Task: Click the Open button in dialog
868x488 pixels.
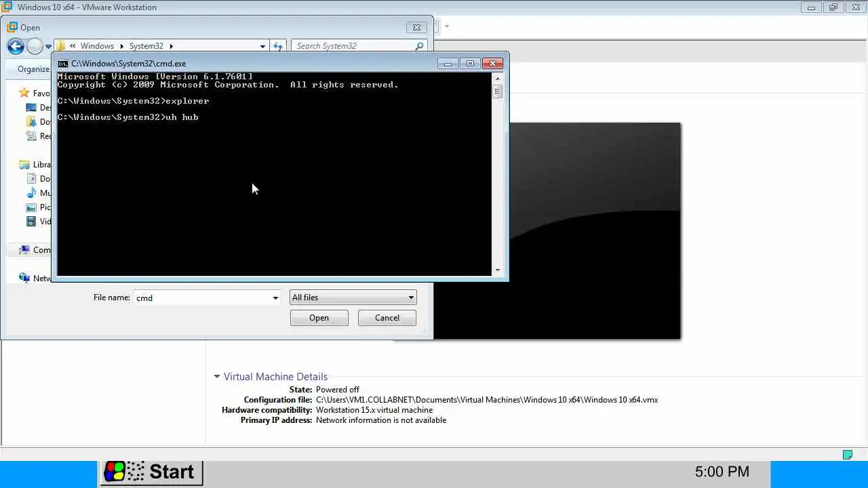Action: (319, 318)
